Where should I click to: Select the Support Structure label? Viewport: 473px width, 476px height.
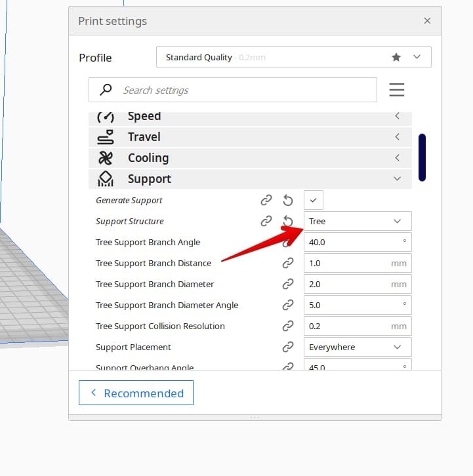(x=130, y=222)
